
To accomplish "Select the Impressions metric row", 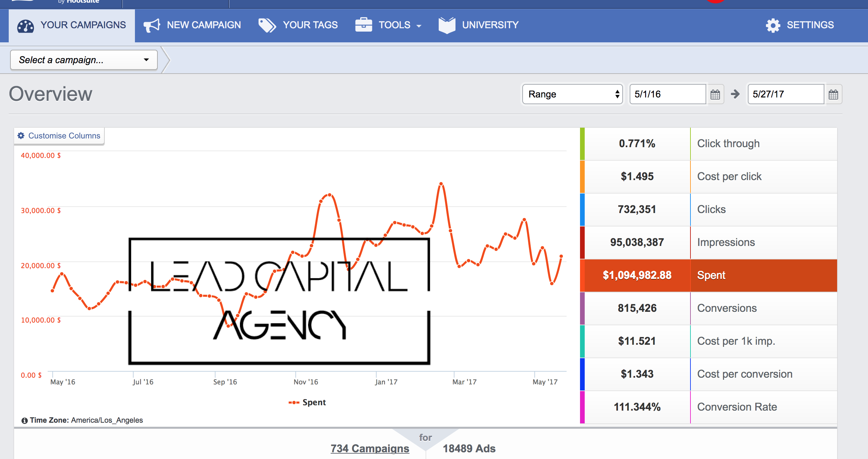I will pos(708,242).
